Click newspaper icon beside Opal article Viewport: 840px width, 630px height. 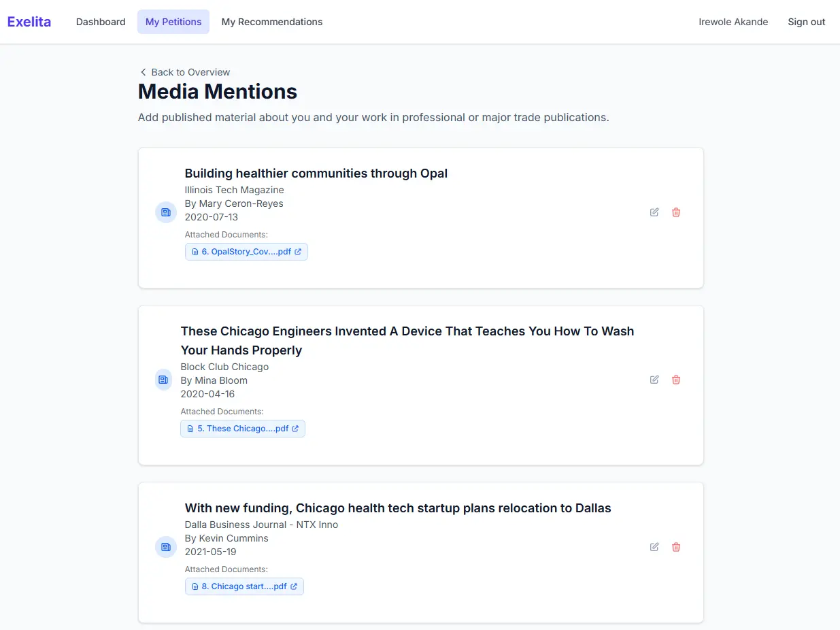click(x=165, y=212)
